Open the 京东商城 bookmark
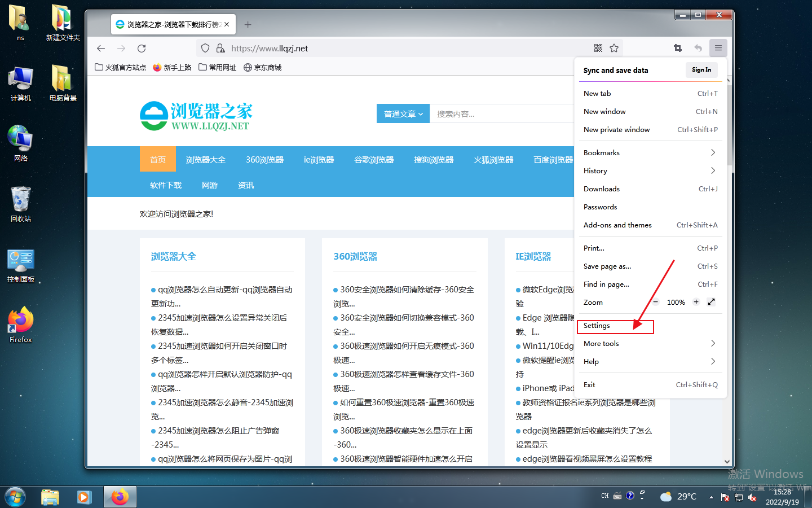 pyautogui.click(x=262, y=67)
